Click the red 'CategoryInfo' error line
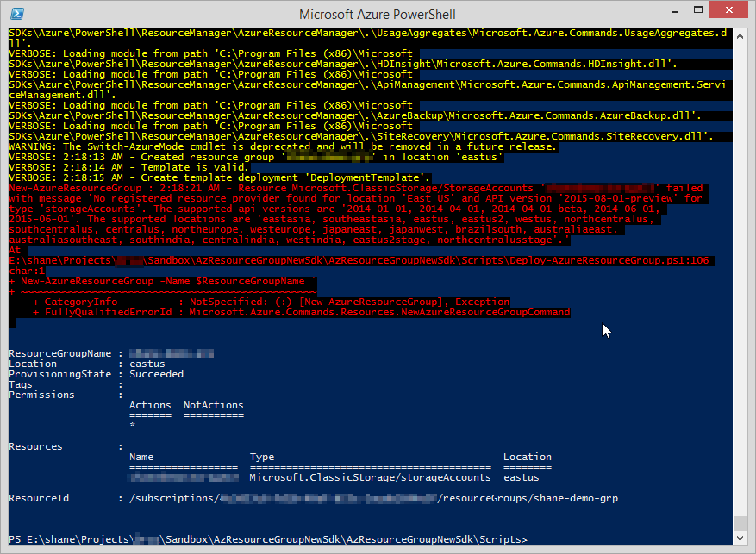Viewport: 756px width, 554px height. coord(271,302)
